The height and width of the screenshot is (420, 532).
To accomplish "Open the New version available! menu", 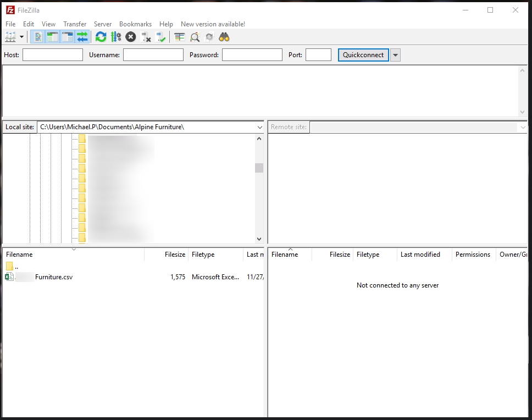I will tap(213, 24).
